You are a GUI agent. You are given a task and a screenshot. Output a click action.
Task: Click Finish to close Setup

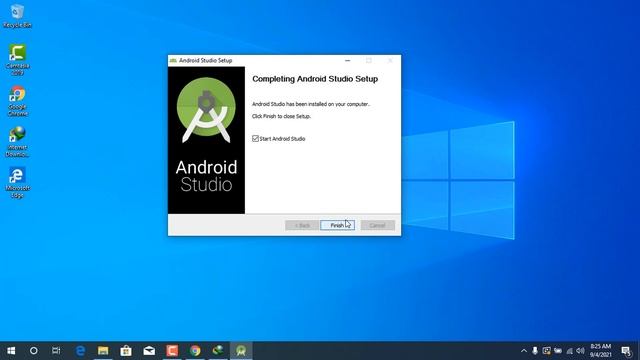pos(337,225)
